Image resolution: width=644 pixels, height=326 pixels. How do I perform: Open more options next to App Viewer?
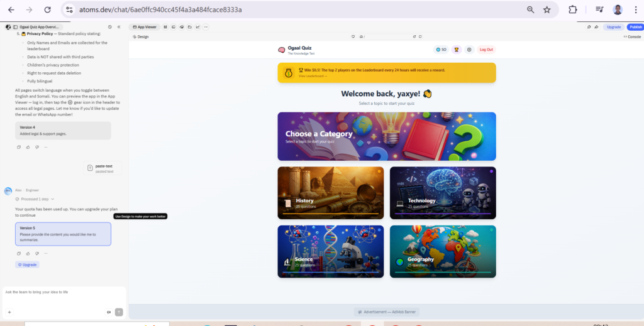point(206,27)
